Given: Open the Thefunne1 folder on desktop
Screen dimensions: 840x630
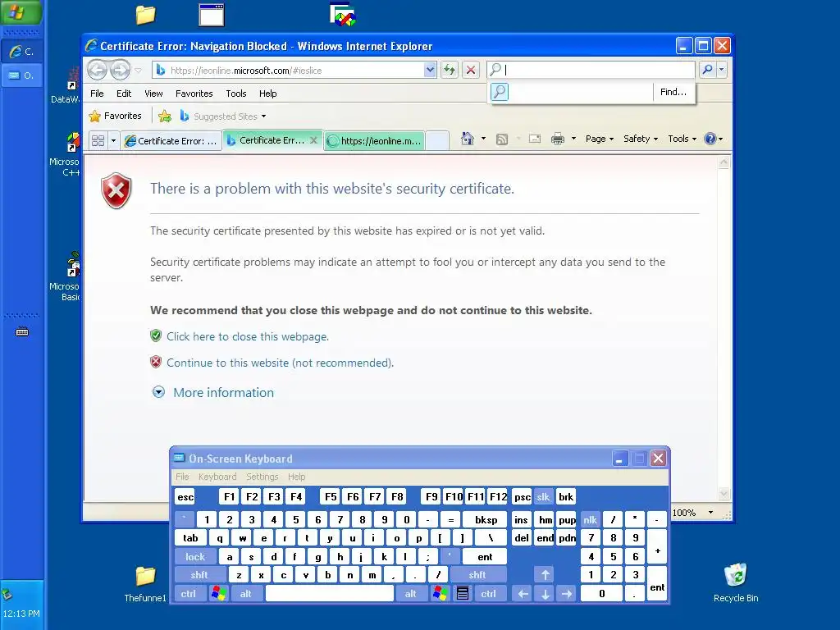Looking at the screenshot, I should tap(145, 583).
